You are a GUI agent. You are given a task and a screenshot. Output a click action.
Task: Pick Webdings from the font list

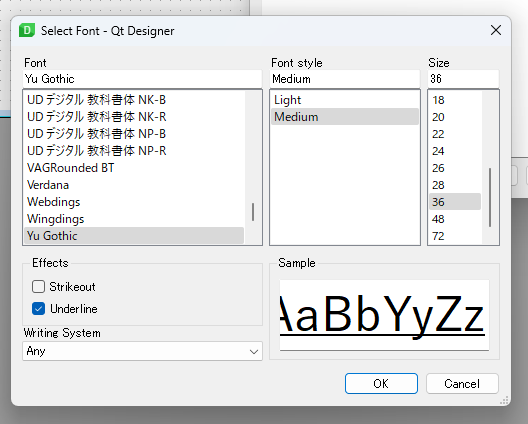point(134,202)
